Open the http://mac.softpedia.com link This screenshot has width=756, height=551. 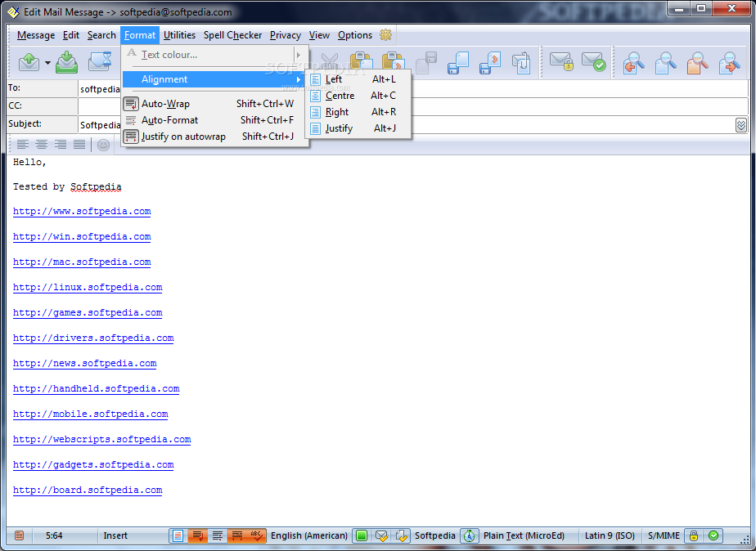pos(82,262)
